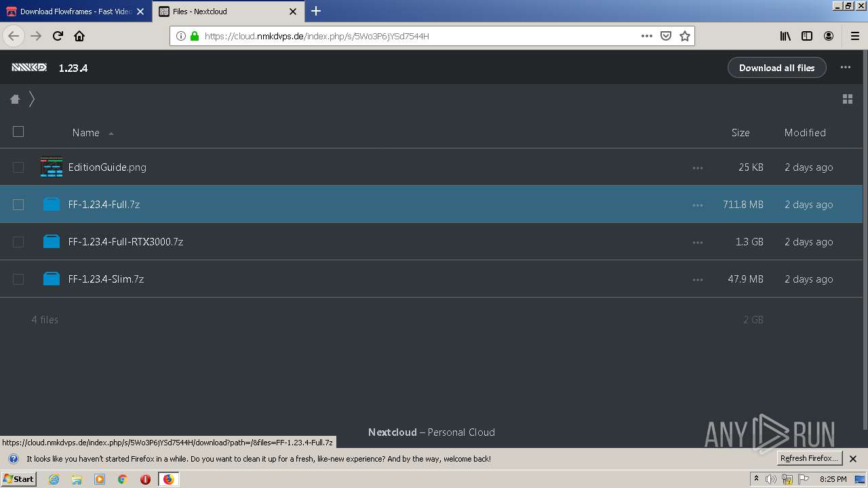Open actions menu for FF-1.23.4-Full-RTX3000.7z
This screenshot has width=868, height=488.
pyautogui.click(x=698, y=242)
